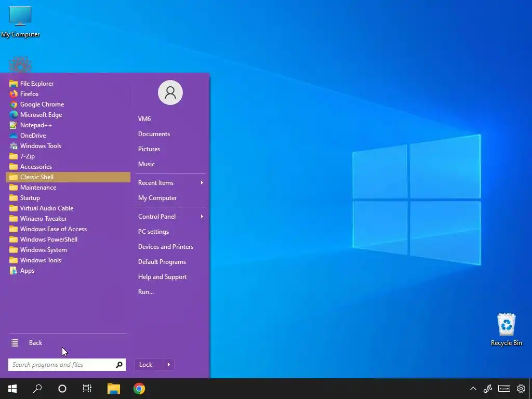Expand the Windows System folder
This screenshot has width=532, height=399.
(68, 250)
